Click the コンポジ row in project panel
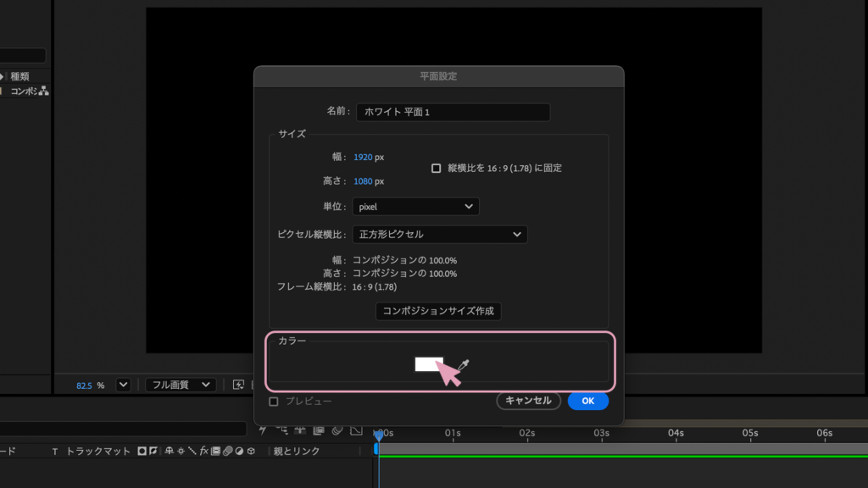 pyautogui.click(x=25, y=91)
